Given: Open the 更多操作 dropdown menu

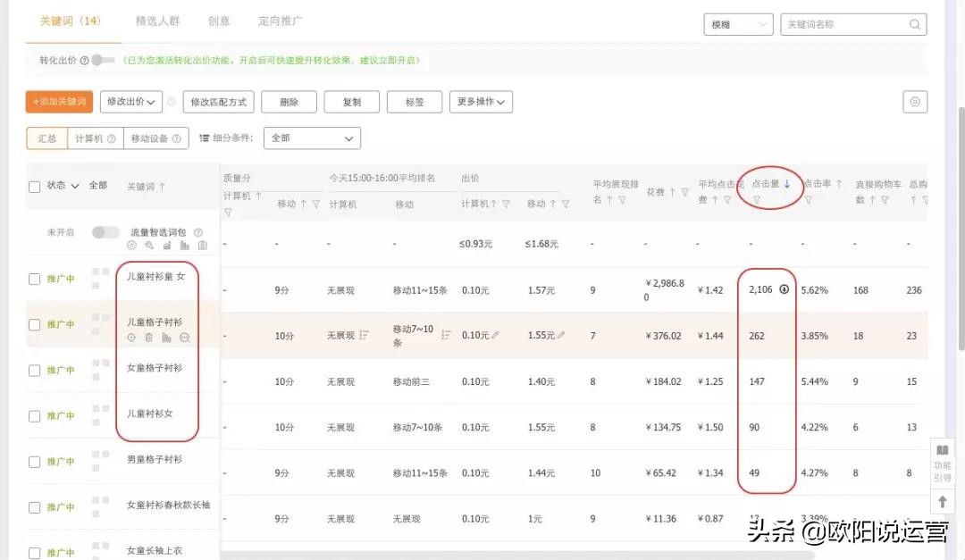Looking at the screenshot, I should [x=479, y=102].
